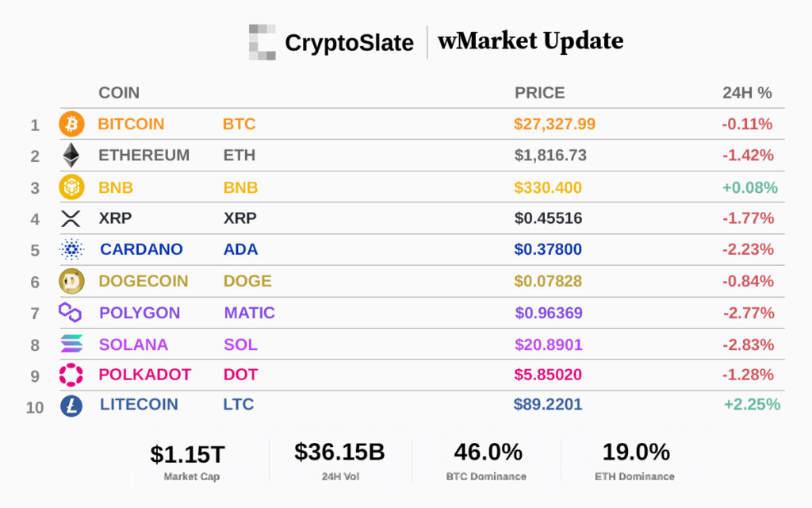Click the PRICE column header
Image resolution: width=812 pixels, height=508 pixels.
(540, 93)
